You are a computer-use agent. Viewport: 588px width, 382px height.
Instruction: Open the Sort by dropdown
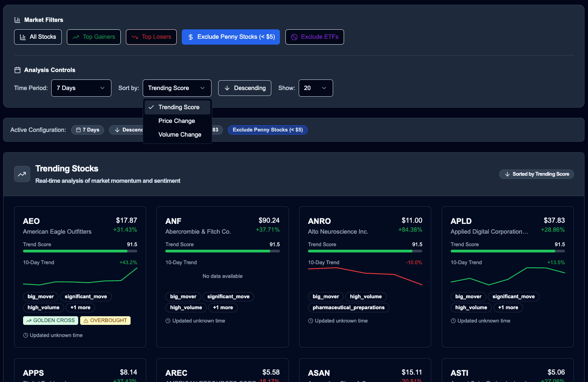click(x=177, y=88)
